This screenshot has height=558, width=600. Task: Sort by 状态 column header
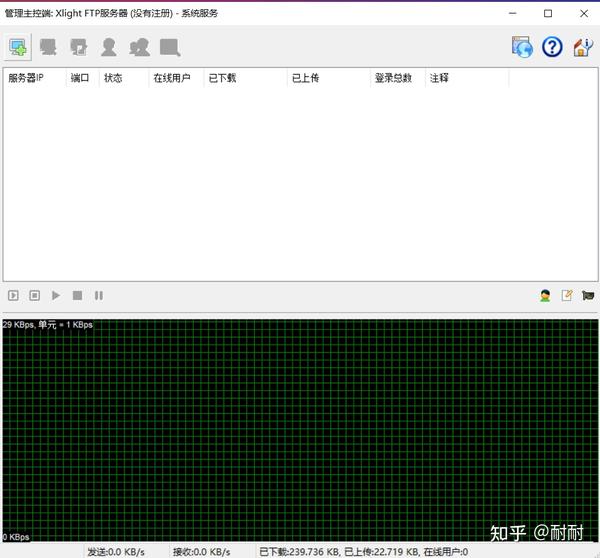124,78
